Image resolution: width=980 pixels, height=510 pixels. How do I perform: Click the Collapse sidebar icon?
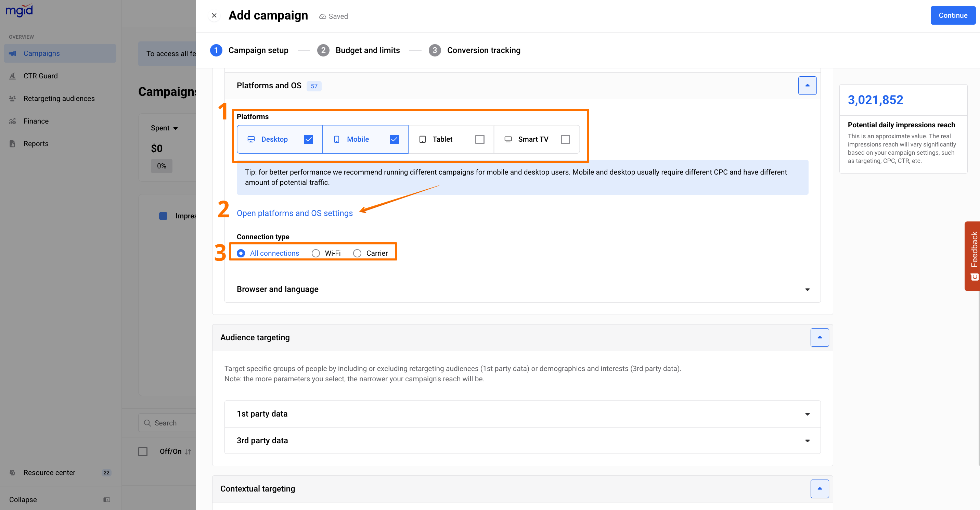pyautogui.click(x=106, y=499)
